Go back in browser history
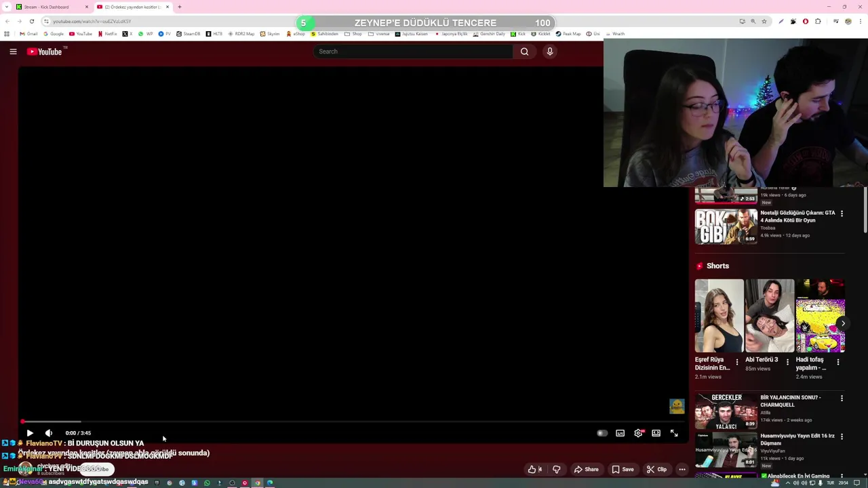The width and height of the screenshot is (868, 488). [7, 21]
